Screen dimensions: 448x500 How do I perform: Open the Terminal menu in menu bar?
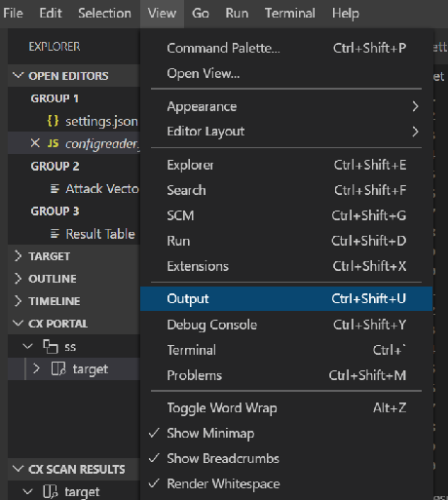coord(290,14)
